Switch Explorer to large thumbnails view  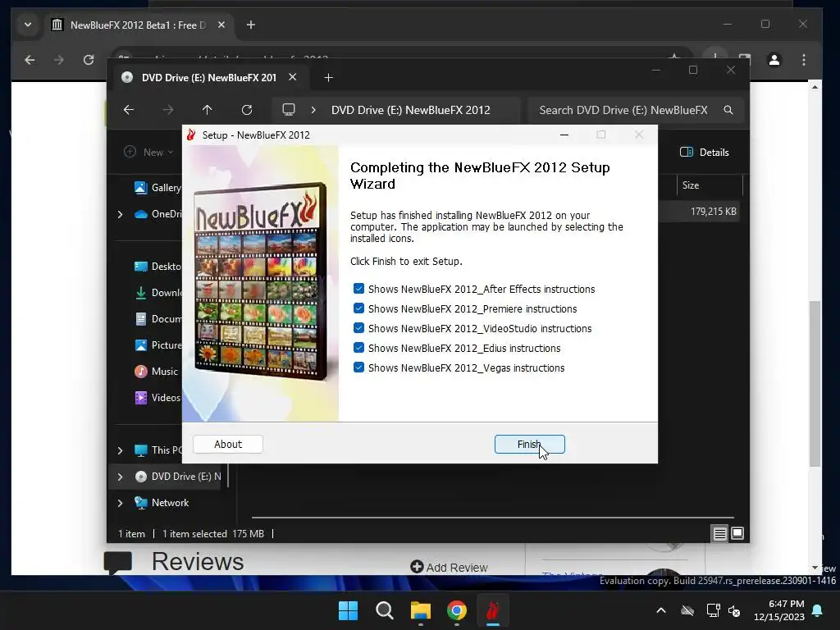(737, 533)
